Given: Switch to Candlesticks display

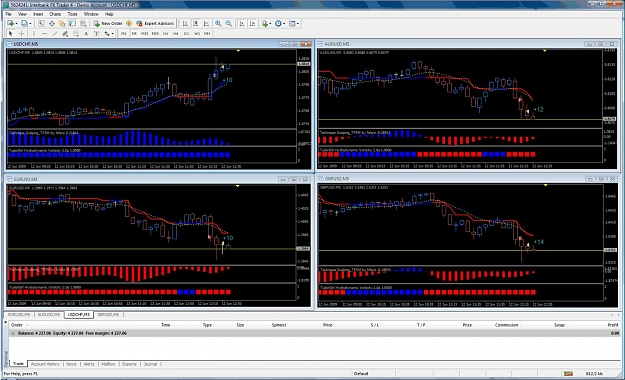Looking at the screenshot, I should (x=196, y=24).
